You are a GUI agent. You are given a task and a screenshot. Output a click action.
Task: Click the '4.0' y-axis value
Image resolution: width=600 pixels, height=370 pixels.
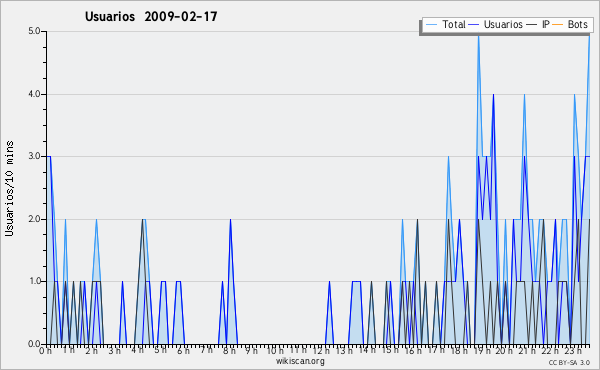click(34, 94)
